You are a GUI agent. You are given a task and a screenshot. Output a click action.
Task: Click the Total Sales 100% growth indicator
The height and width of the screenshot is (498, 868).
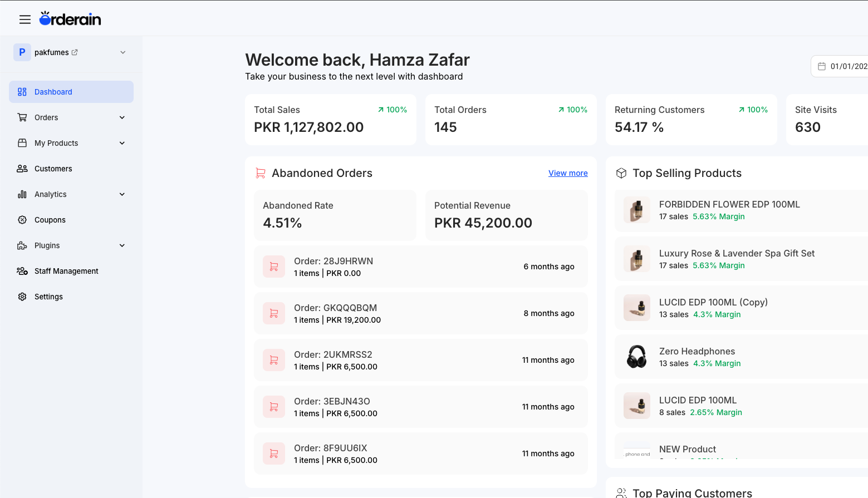pos(392,110)
